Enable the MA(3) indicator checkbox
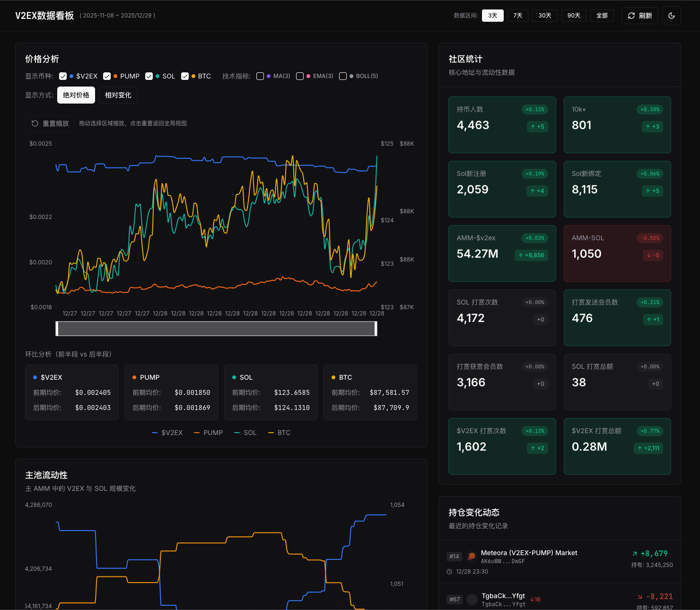Viewport: 700px width, 610px height. [x=260, y=76]
